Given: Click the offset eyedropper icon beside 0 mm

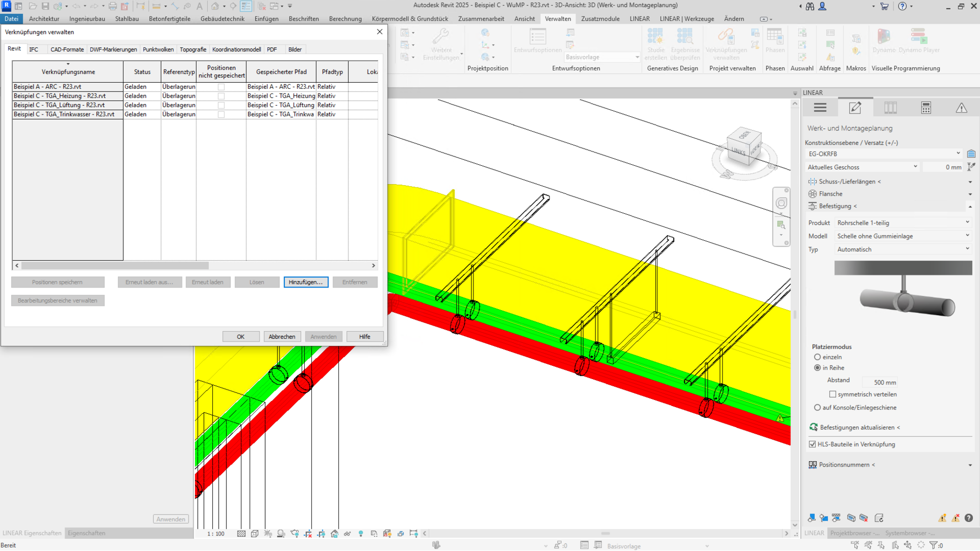Looking at the screenshot, I should (x=971, y=167).
